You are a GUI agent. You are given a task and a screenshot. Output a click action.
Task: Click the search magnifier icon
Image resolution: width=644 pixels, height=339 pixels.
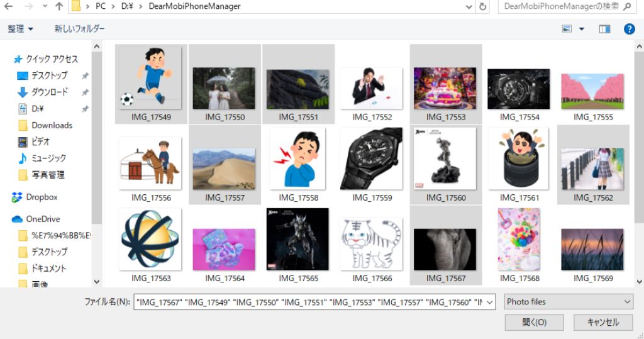click(x=627, y=6)
